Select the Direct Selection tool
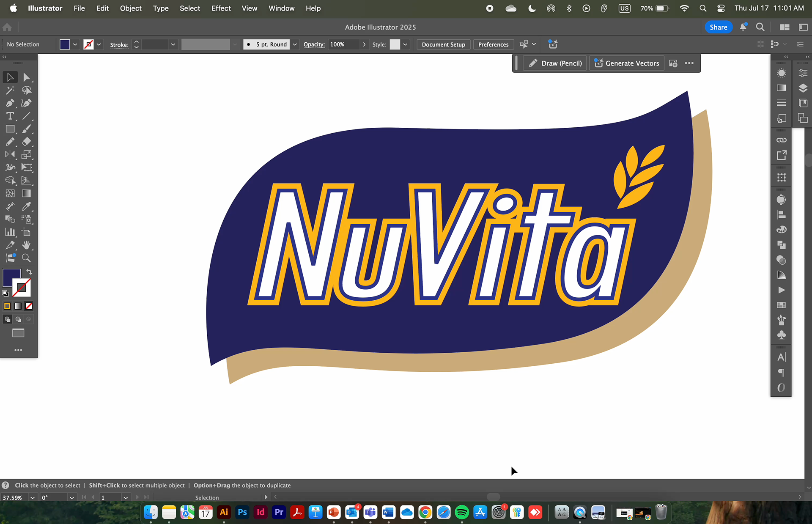Screen dimensions: 812x524 [x=26, y=77]
